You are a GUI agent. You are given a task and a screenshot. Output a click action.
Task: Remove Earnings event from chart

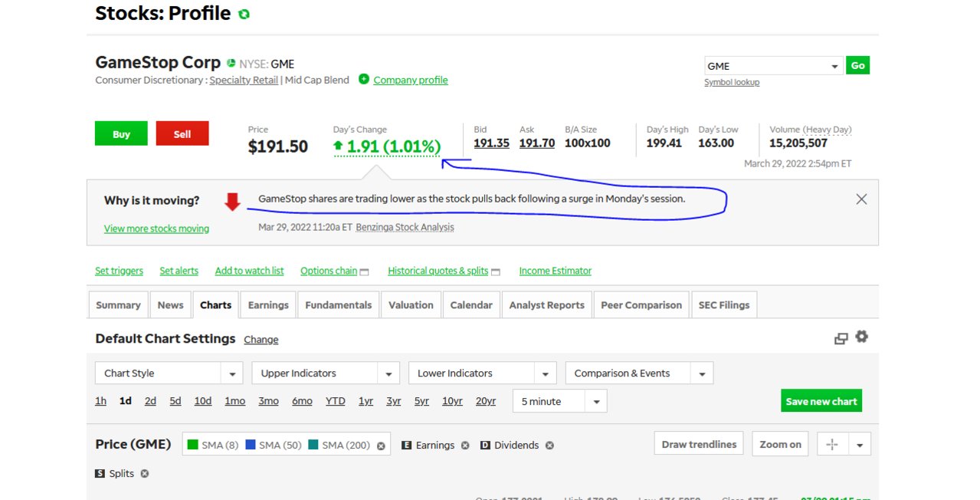465,446
